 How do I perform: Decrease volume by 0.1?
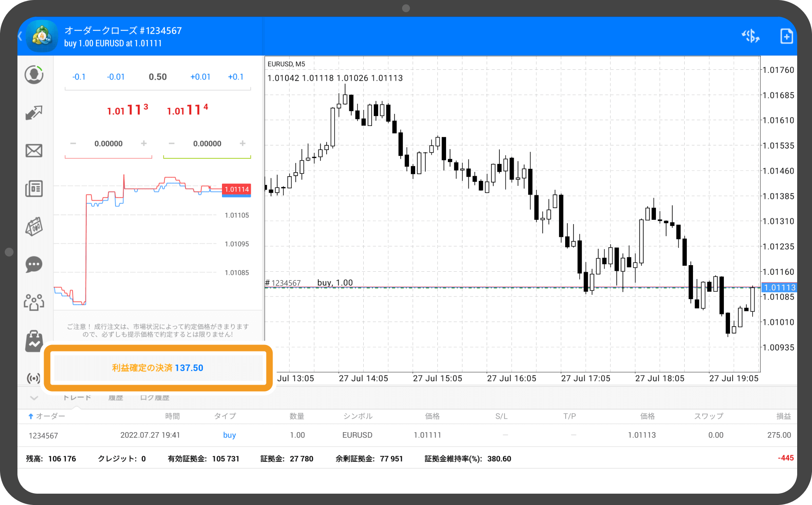click(79, 77)
